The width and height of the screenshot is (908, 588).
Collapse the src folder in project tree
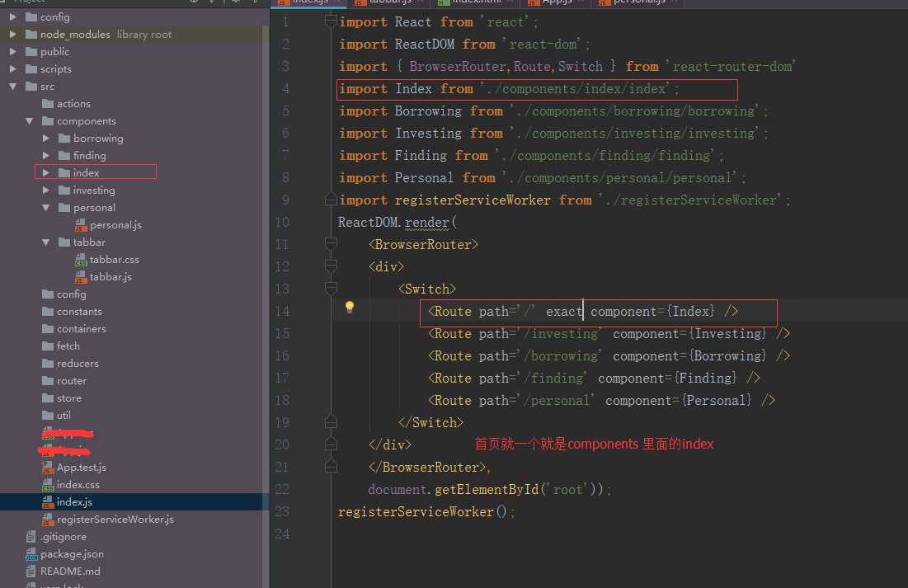13,87
